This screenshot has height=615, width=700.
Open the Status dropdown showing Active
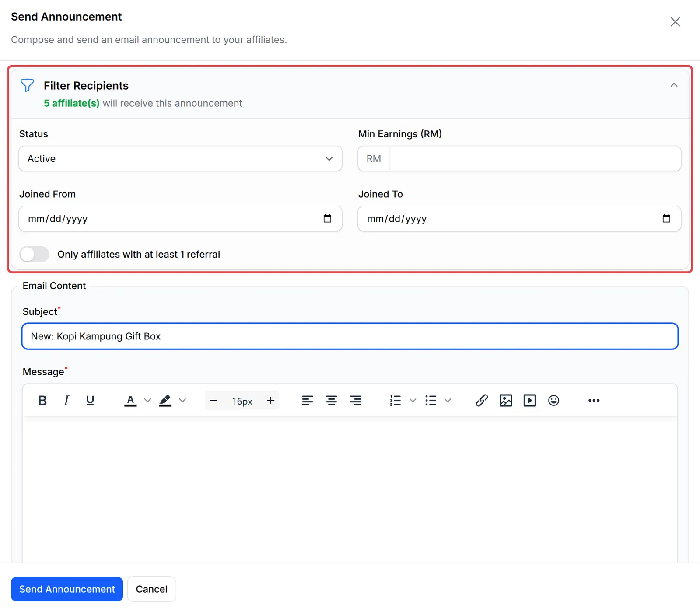180,158
